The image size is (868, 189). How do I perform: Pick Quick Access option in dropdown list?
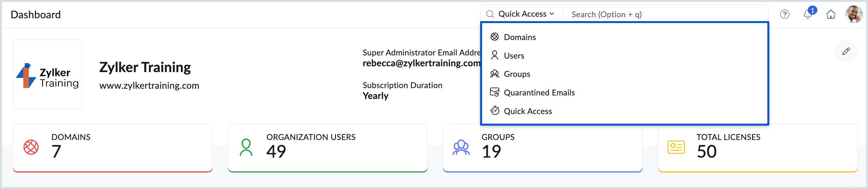528,111
